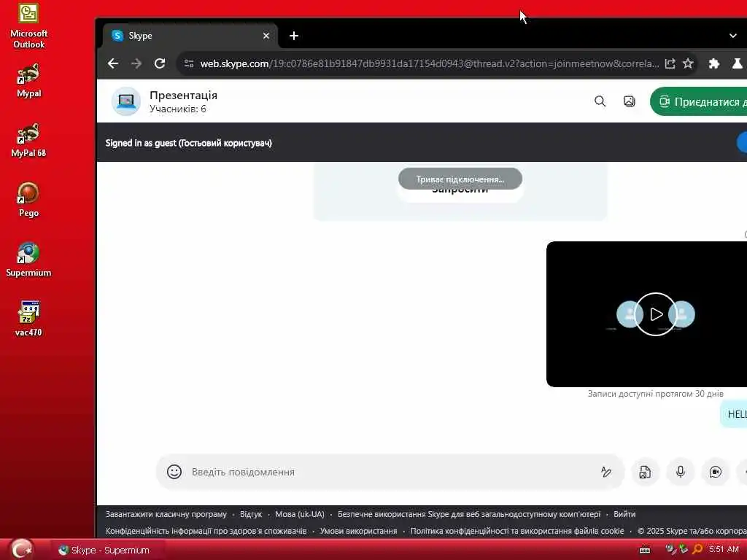
Task: Bookmark this page with the star icon
Action: click(688, 63)
